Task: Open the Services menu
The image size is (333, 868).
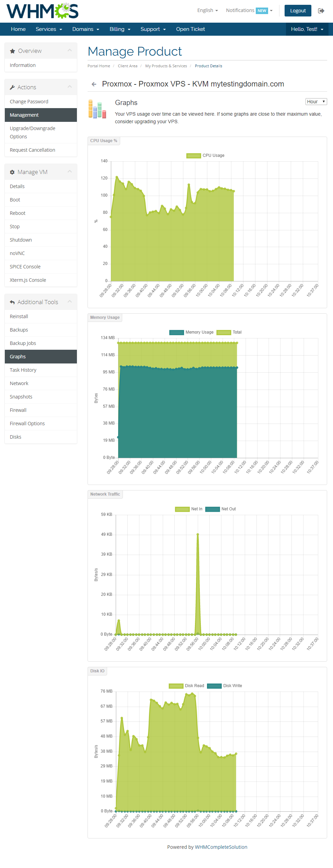Action: [x=49, y=29]
